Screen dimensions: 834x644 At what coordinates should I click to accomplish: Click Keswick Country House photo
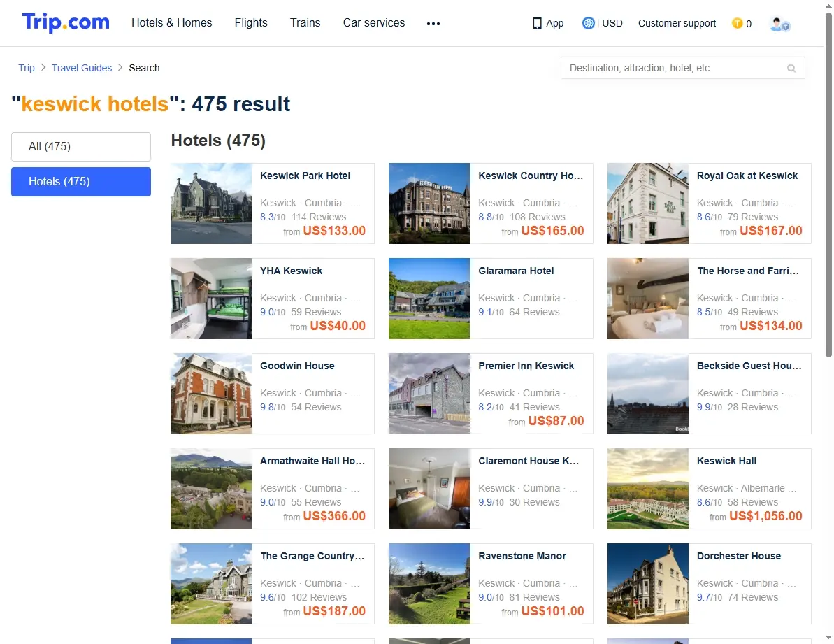click(x=429, y=203)
